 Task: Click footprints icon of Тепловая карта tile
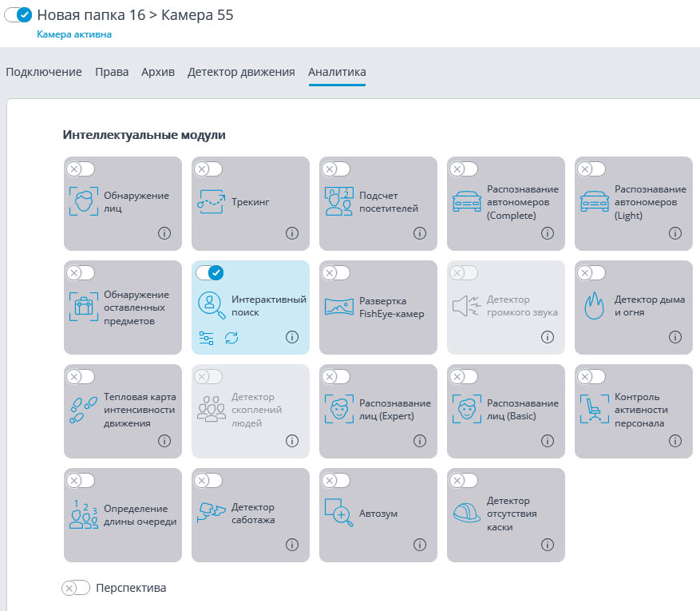pyautogui.click(x=83, y=409)
